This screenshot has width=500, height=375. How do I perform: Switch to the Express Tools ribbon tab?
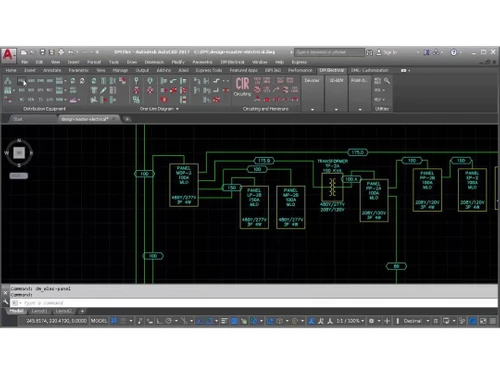point(209,70)
